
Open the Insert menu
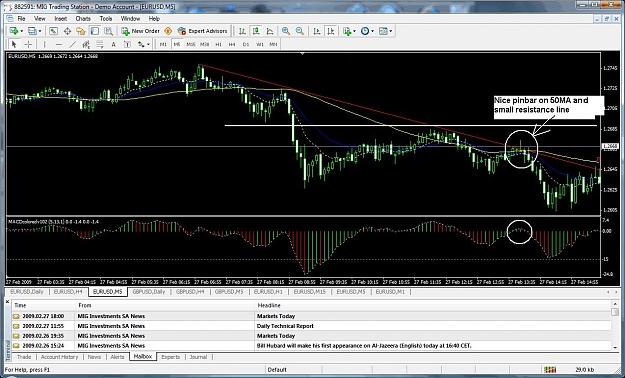(61, 19)
